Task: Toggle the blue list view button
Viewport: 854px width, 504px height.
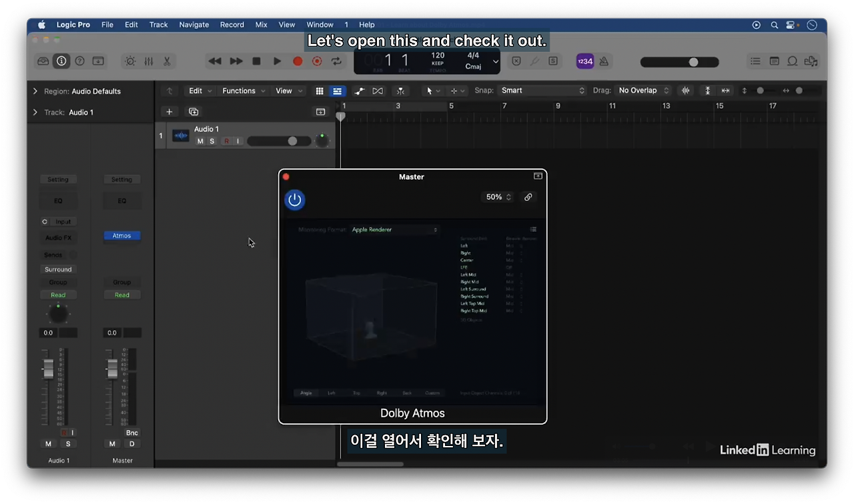Action: click(x=338, y=91)
